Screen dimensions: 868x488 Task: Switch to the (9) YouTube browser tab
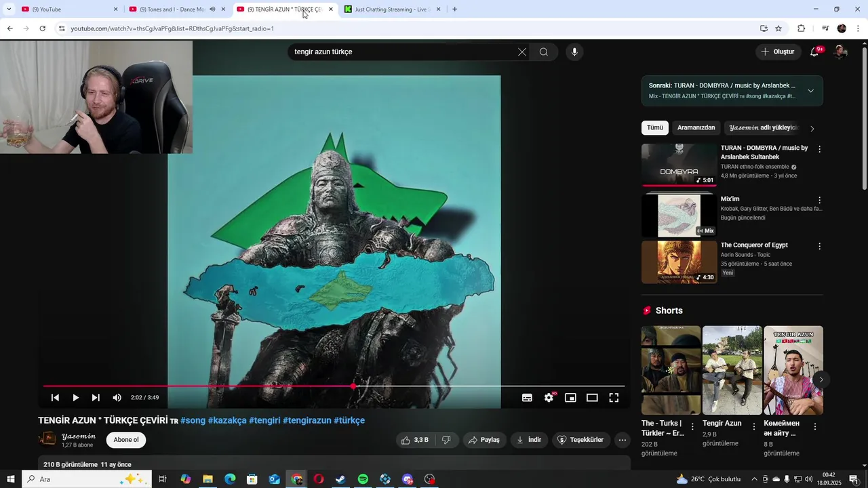pos(68,9)
